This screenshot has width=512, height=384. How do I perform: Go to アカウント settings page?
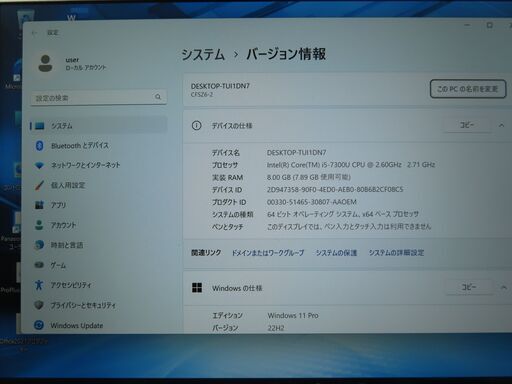pos(98,225)
